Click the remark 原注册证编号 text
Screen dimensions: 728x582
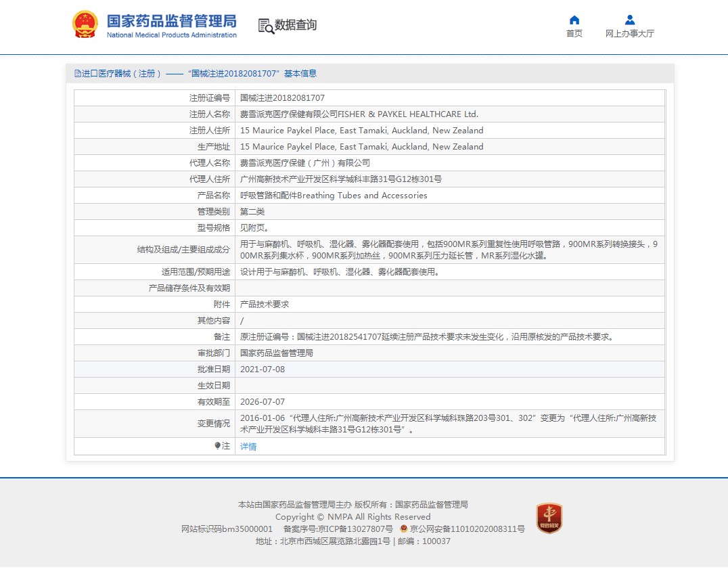[x=427, y=337]
